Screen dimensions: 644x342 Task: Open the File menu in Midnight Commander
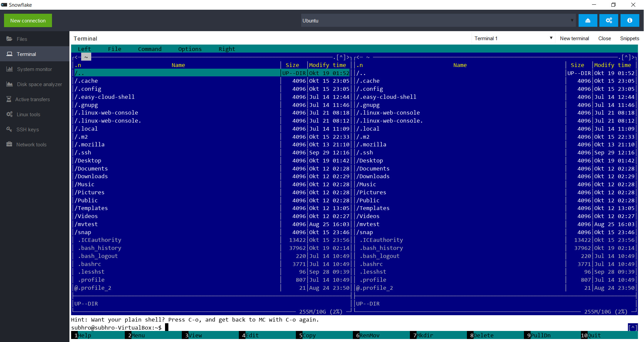pyautogui.click(x=115, y=49)
